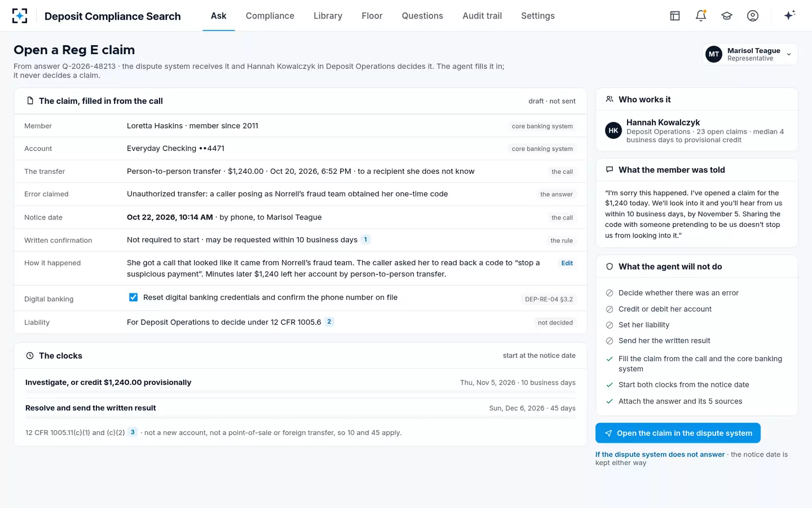Click the MT avatar for Marisol Teague
This screenshot has width=812, height=508.
pyautogui.click(x=714, y=54)
